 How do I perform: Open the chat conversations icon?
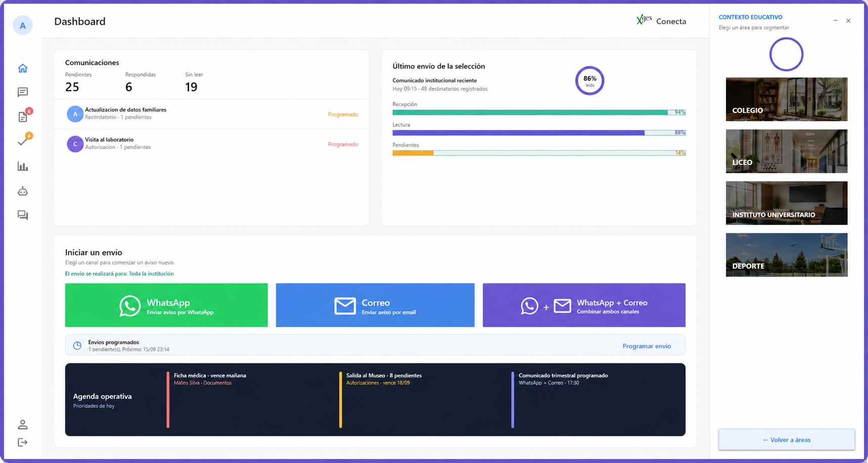pos(23,215)
